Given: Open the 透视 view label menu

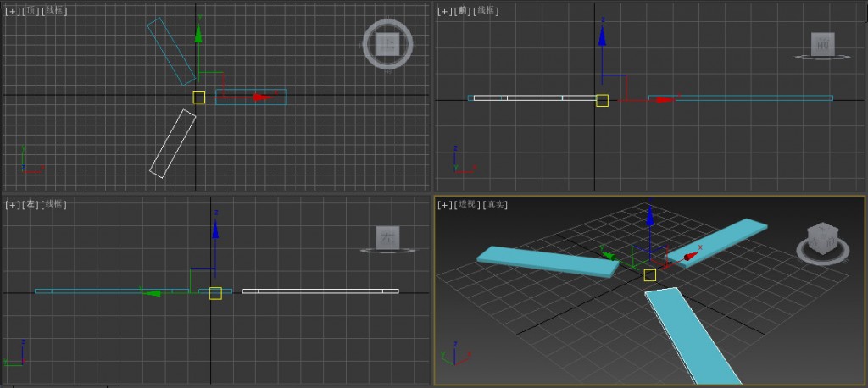Looking at the screenshot, I should point(467,204).
